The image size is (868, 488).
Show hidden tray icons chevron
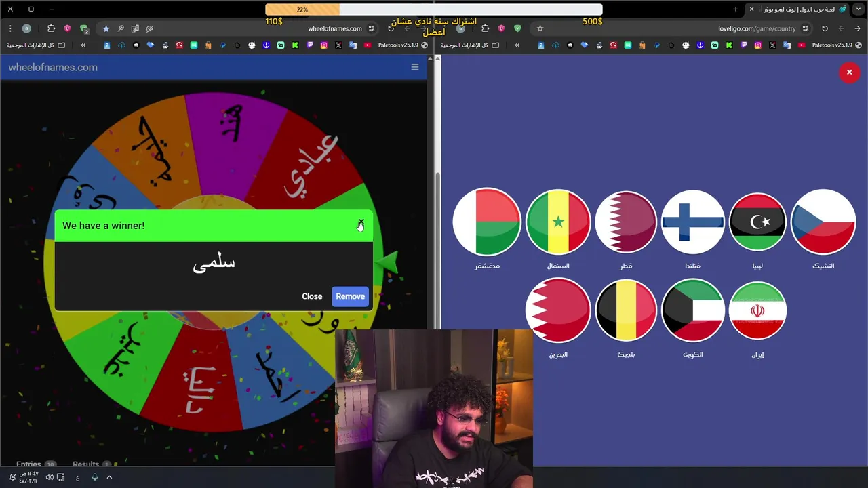pos(109,477)
